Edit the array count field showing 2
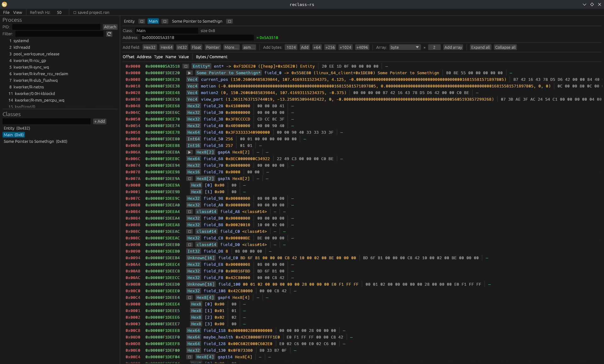 tap(434, 48)
